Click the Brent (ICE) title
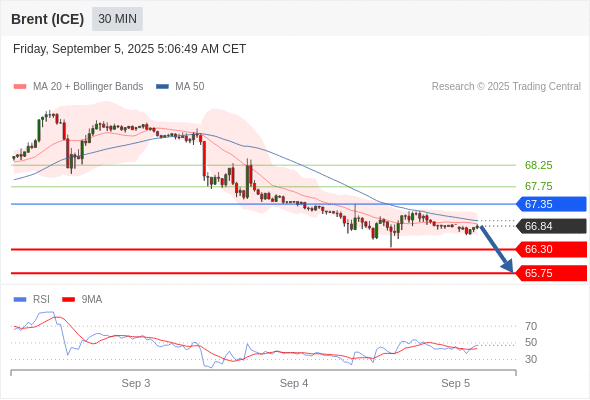This screenshot has height=400, width=590. (x=47, y=19)
